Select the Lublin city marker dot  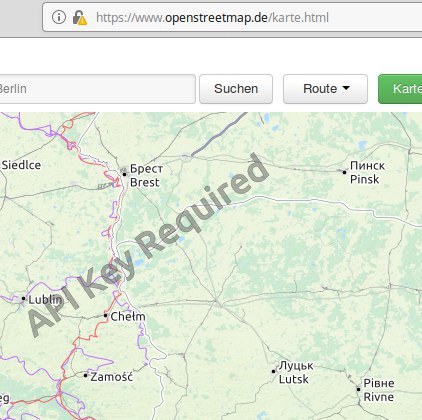pyautogui.click(x=23, y=298)
